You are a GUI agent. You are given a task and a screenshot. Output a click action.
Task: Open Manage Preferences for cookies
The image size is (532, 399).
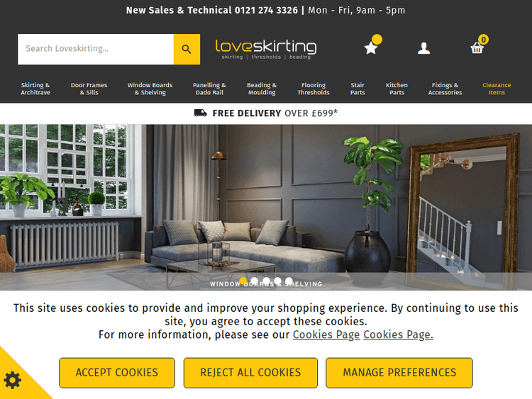tap(399, 373)
